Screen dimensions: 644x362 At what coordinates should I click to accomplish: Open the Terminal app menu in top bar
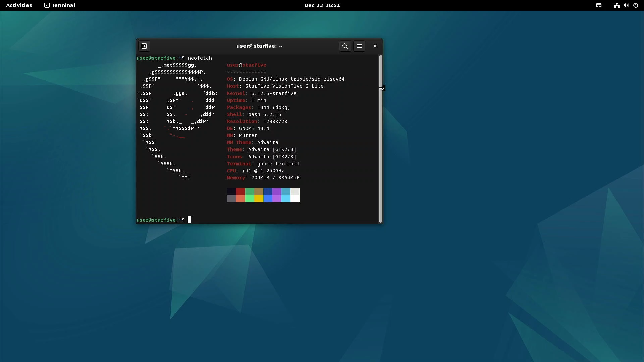click(x=60, y=5)
